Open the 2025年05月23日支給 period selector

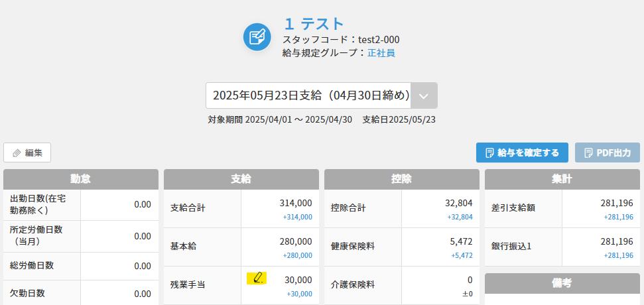[309, 95]
